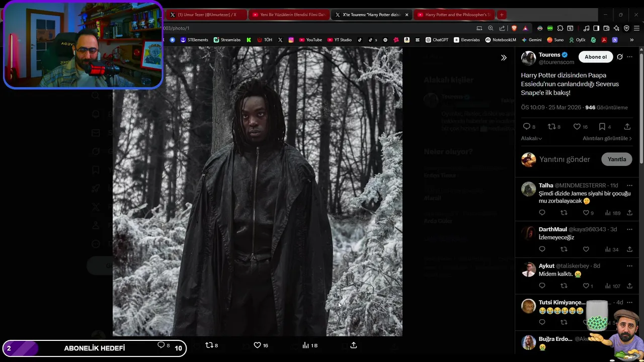Open Talha's profile avatar
This screenshot has height=362, width=644.
(528, 189)
